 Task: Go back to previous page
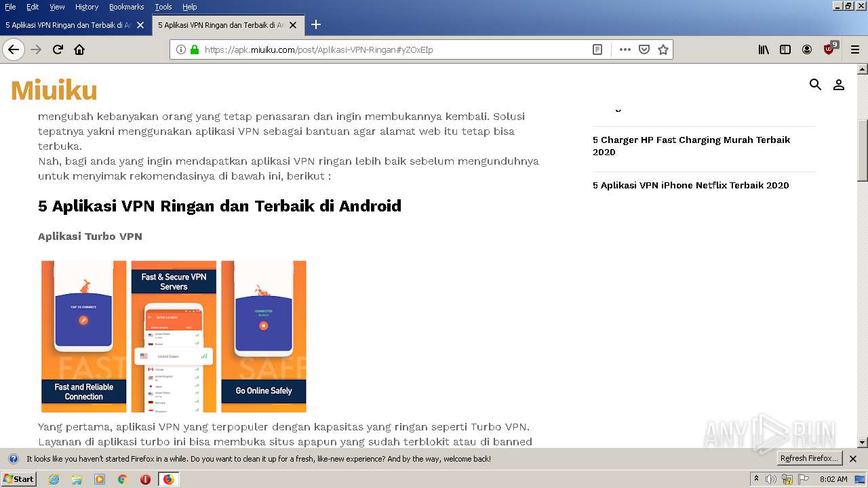(x=14, y=49)
